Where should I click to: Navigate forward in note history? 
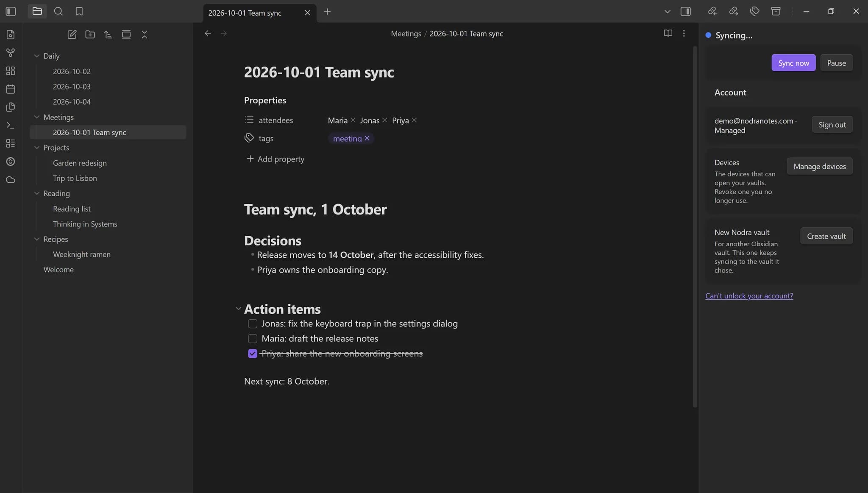tap(224, 33)
